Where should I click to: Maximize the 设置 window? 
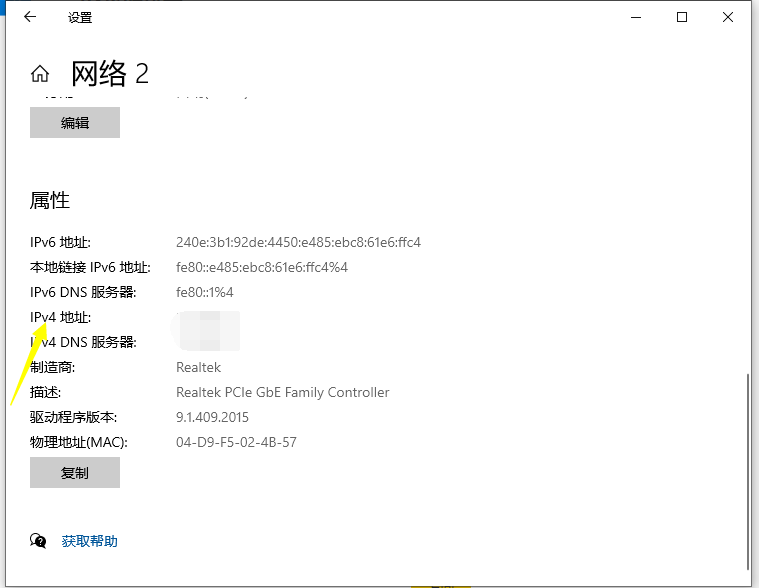[682, 17]
